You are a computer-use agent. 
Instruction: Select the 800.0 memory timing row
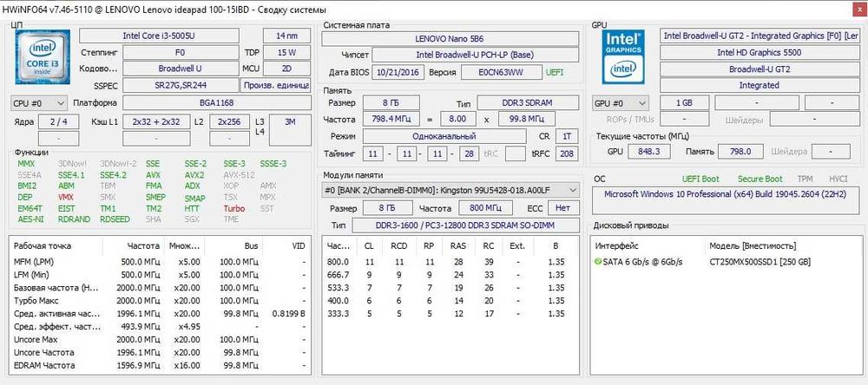pyautogui.click(x=450, y=262)
